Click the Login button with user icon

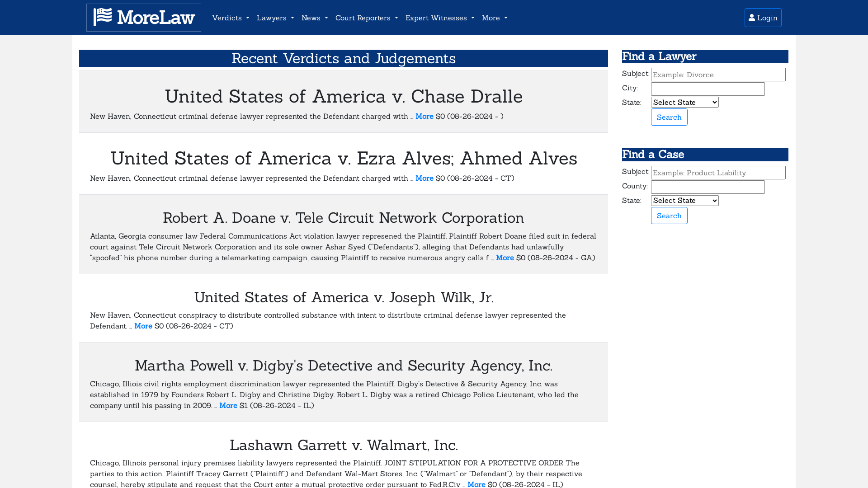[x=763, y=18]
